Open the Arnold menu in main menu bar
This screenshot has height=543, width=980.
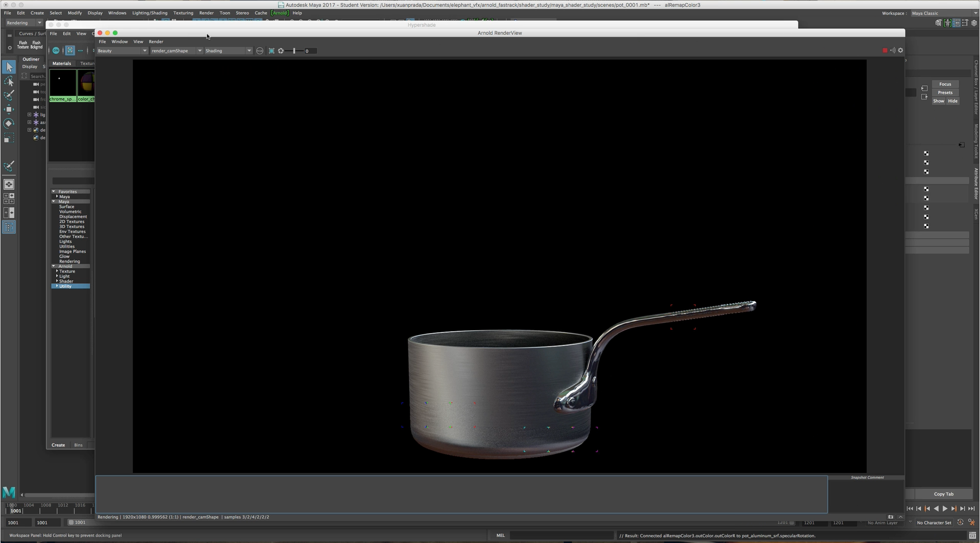pos(279,13)
